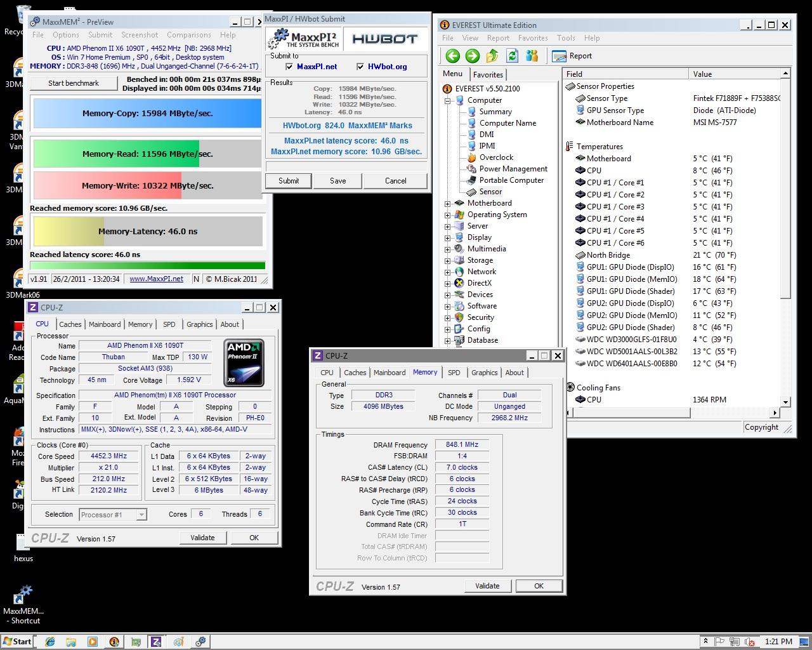Open Windows Explorer folder on taskbar

coord(71,642)
